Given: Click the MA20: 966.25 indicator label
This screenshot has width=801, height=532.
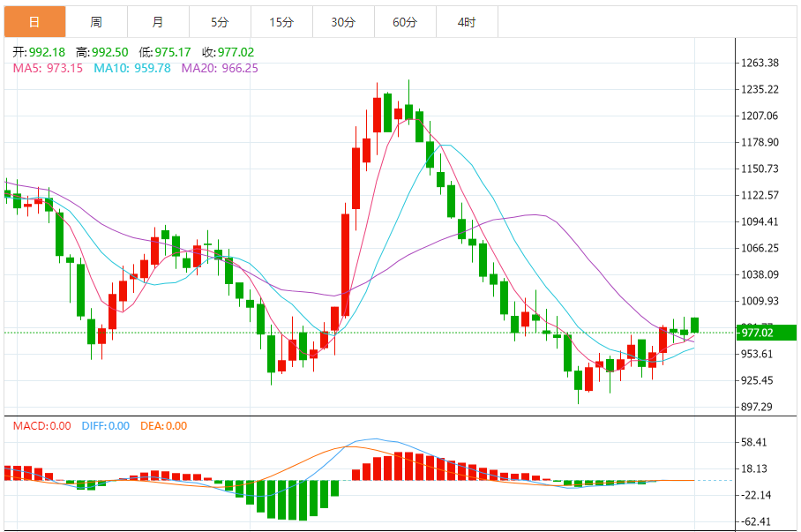Looking at the screenshot, I should [x=220, y=68].
